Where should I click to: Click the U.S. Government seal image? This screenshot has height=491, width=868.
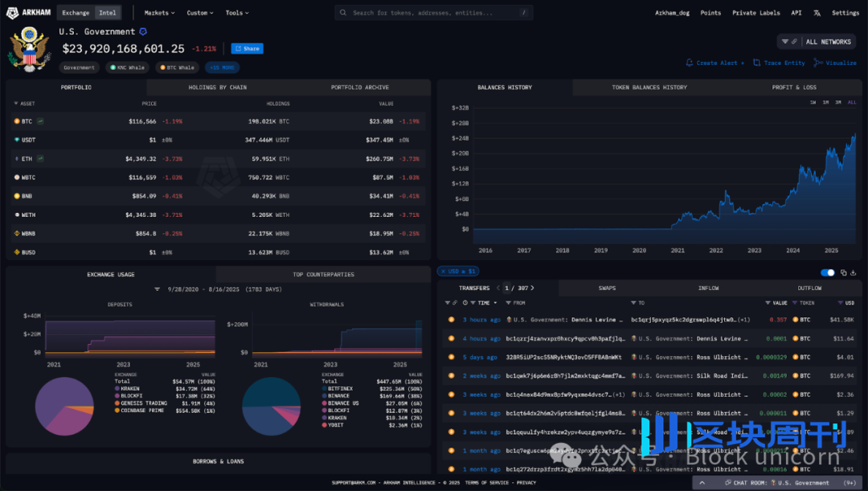(x=29, y=50)
